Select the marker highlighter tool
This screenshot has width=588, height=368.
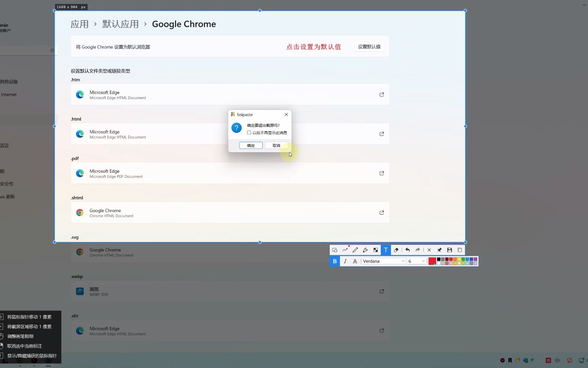(365, 250)
